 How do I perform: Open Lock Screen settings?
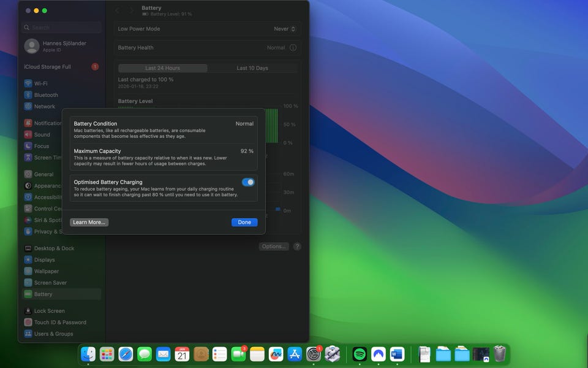[x=49, y=311]
